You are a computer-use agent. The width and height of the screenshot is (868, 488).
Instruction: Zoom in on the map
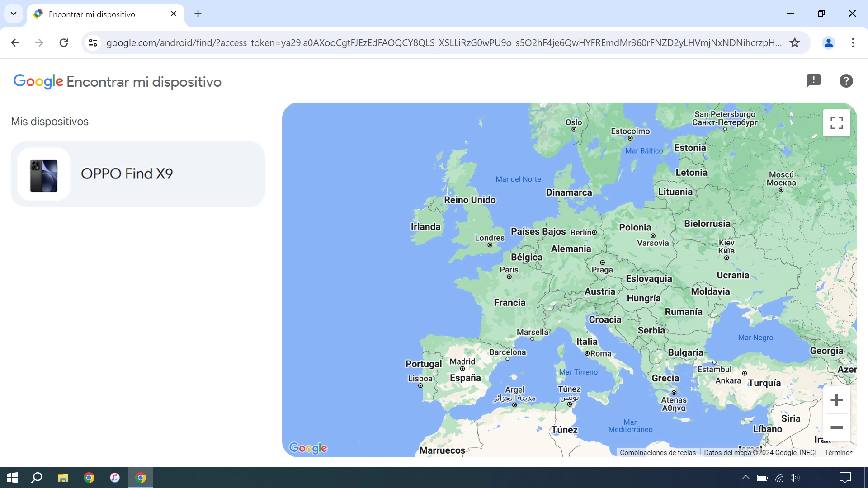[836, 400]
